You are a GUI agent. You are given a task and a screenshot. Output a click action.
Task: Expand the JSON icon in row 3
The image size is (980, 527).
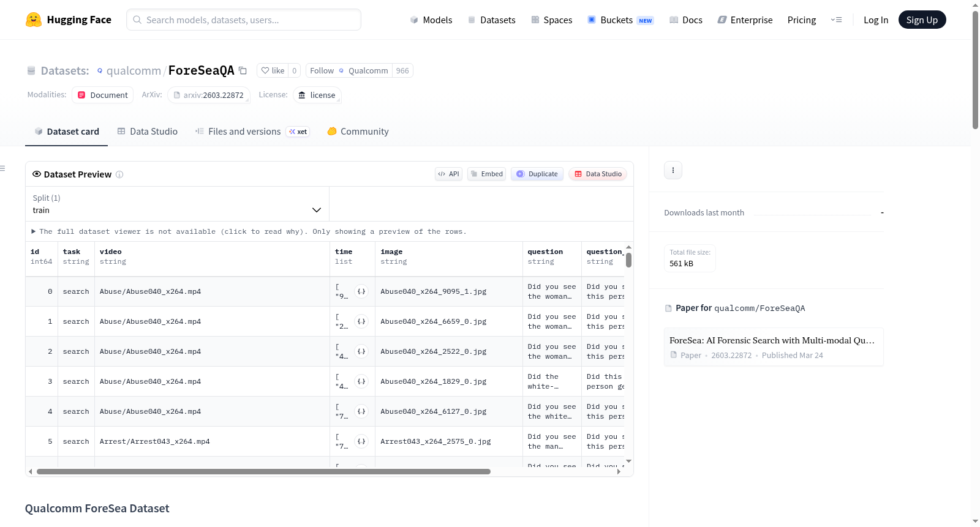tap(361, 381)
